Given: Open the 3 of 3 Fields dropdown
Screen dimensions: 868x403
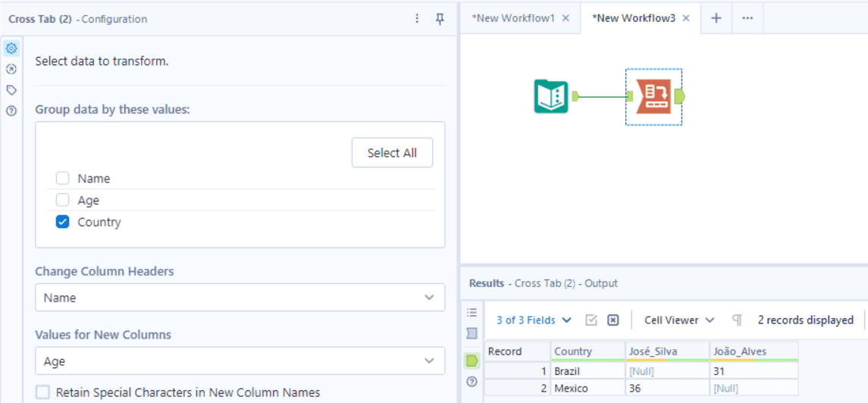Looking at the screenshot, I should point(534,320).
